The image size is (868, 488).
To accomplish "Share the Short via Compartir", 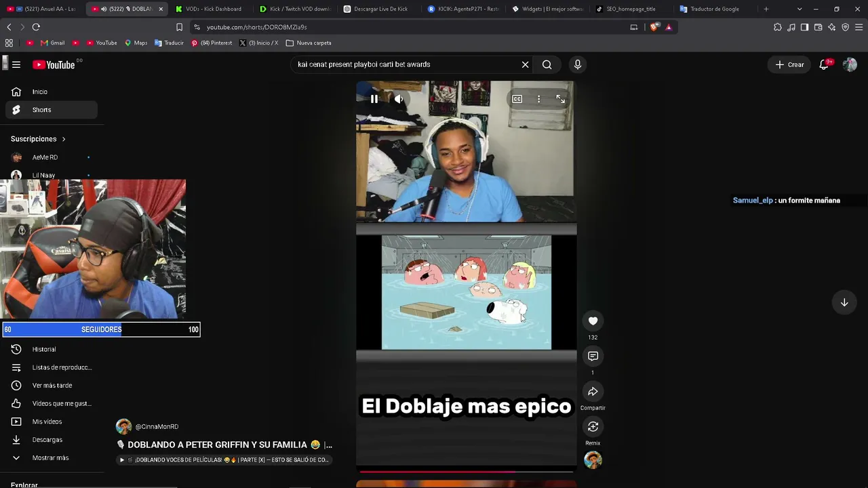I will (593, 391).
